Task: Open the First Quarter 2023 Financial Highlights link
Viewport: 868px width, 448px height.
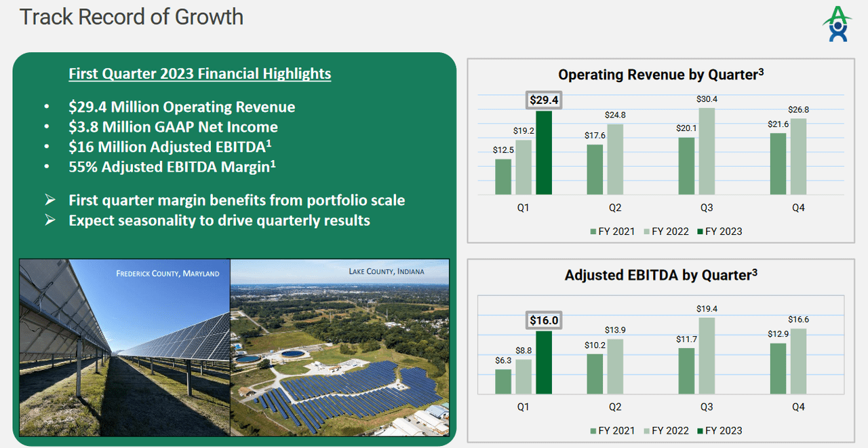Action: click(x=200, y=73)
